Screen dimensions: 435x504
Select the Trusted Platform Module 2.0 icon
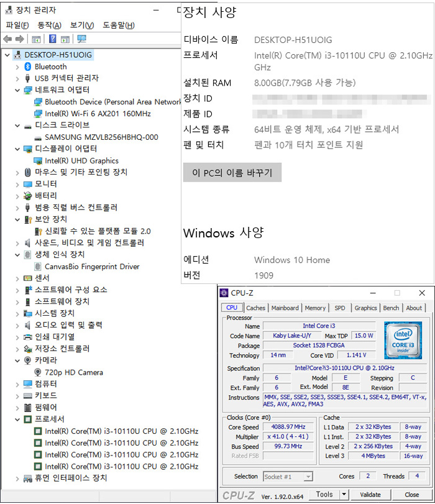click(x=38, y=231)
